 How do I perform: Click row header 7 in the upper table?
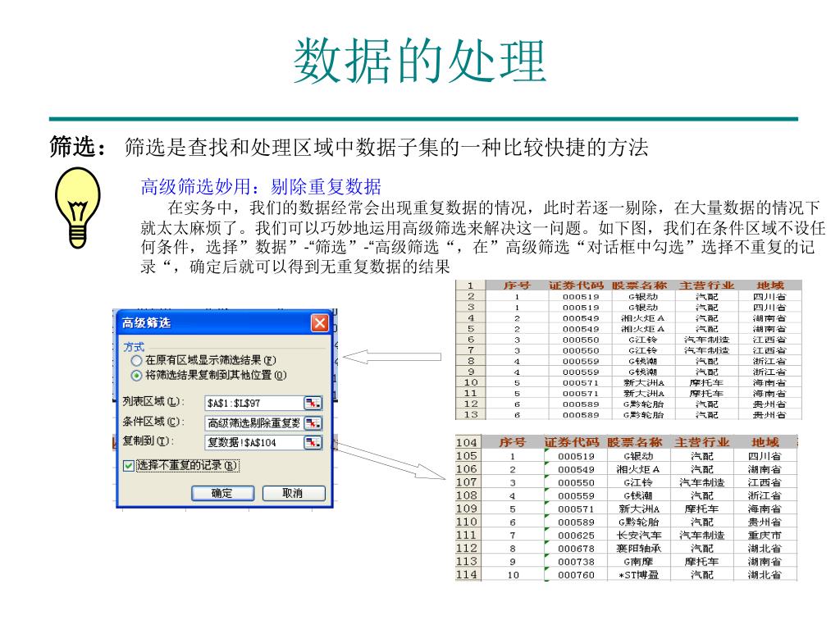[x=470, y=349]
